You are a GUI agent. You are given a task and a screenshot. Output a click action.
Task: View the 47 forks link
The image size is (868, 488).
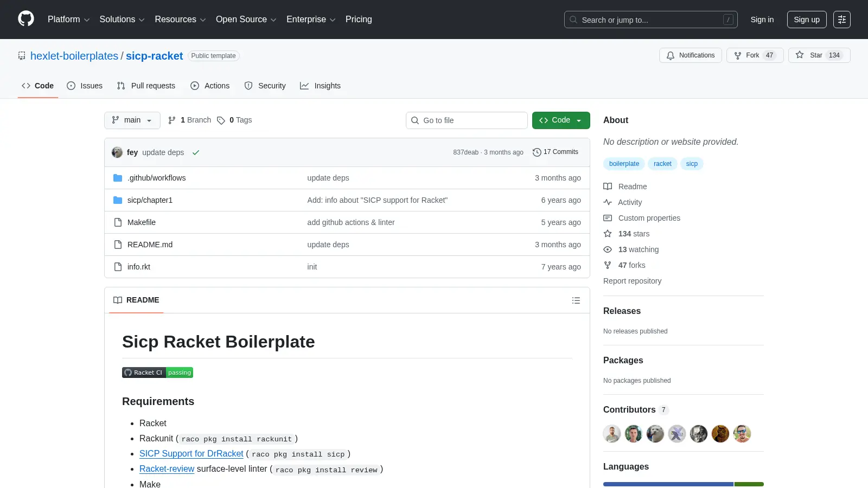point(625,265)
